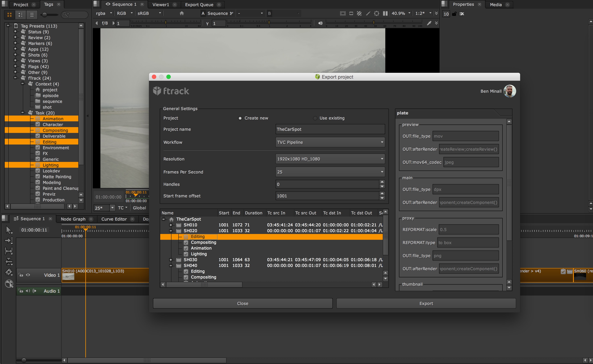Click the Project name field
The image size is (593, 364).
(330, 129)
